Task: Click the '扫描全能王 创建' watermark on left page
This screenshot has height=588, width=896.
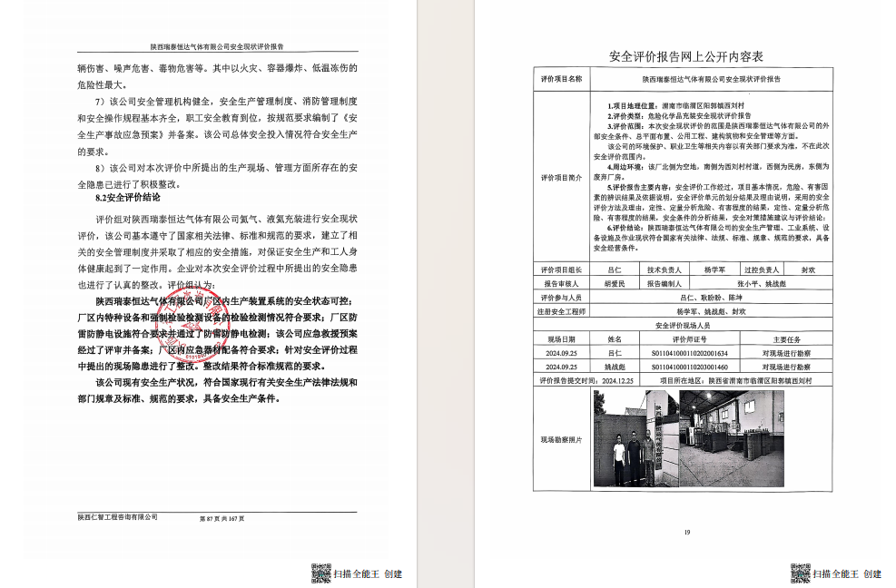Action: [x=367, y=574]
